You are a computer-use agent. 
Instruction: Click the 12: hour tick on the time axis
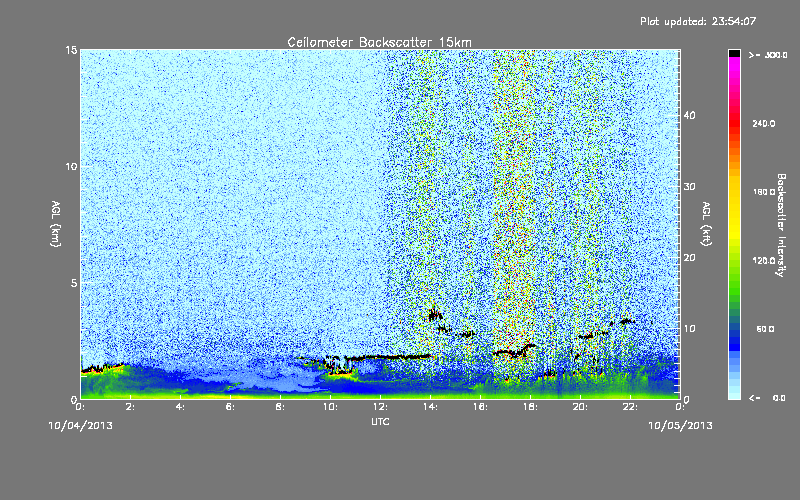point(381,407)
